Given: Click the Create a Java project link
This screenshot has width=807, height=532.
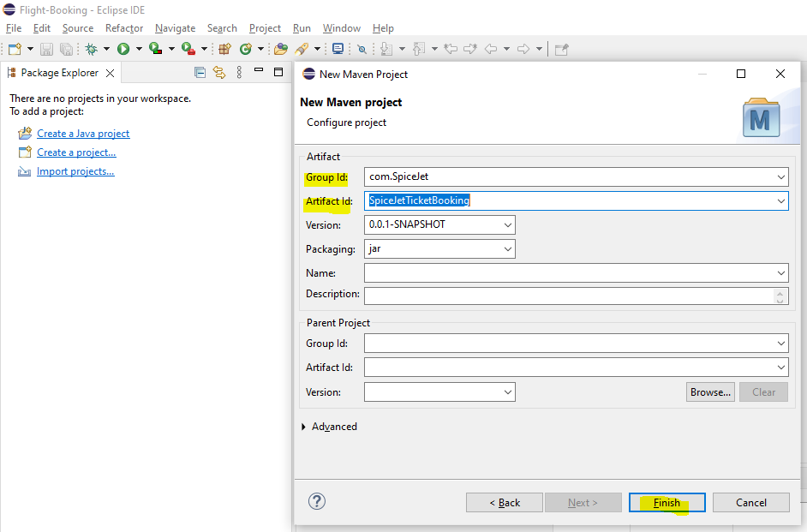Looking at the screenshot, I should point(83,134).
